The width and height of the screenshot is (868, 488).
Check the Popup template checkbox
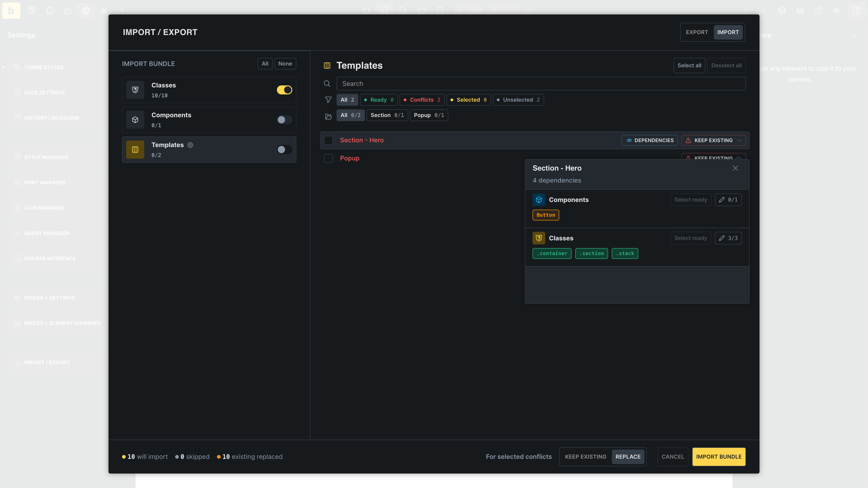pos(328,158)
